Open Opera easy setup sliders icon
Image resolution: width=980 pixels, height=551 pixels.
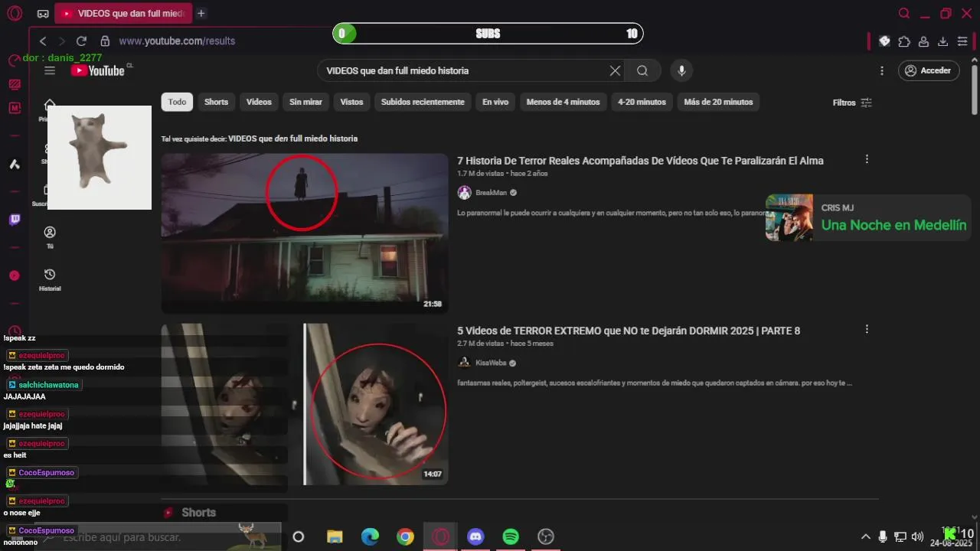963,41
